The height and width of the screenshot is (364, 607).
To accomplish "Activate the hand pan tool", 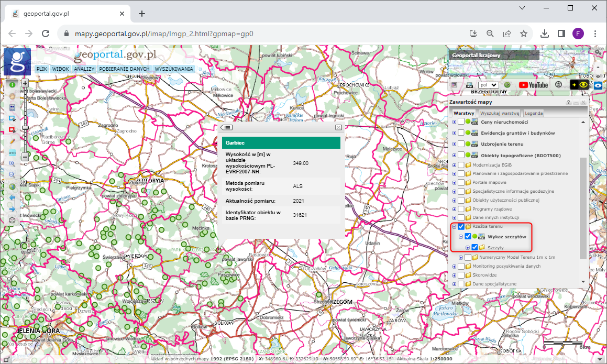I will (12, 96).
